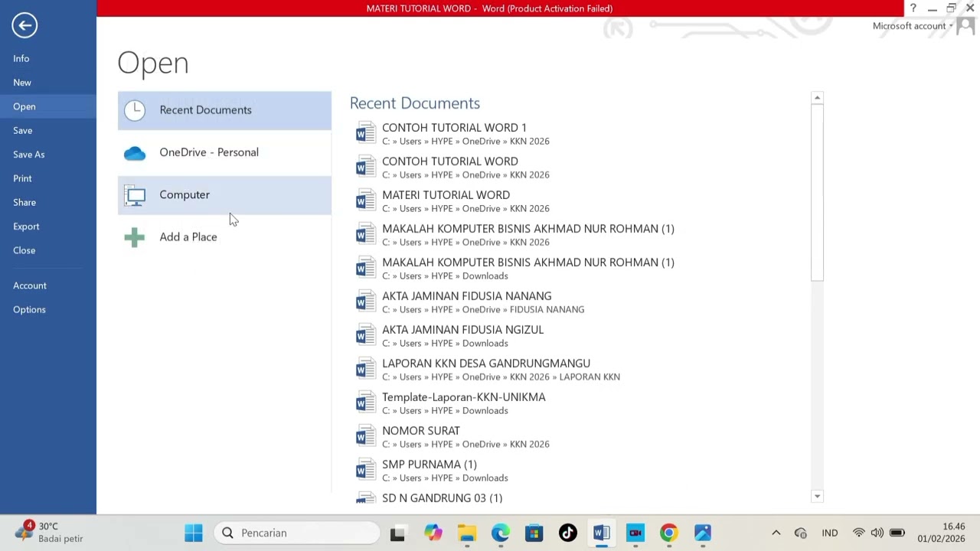Click the green plus Add a Place icon
This screenshot has height=551, width=980.
coord(135,237)
